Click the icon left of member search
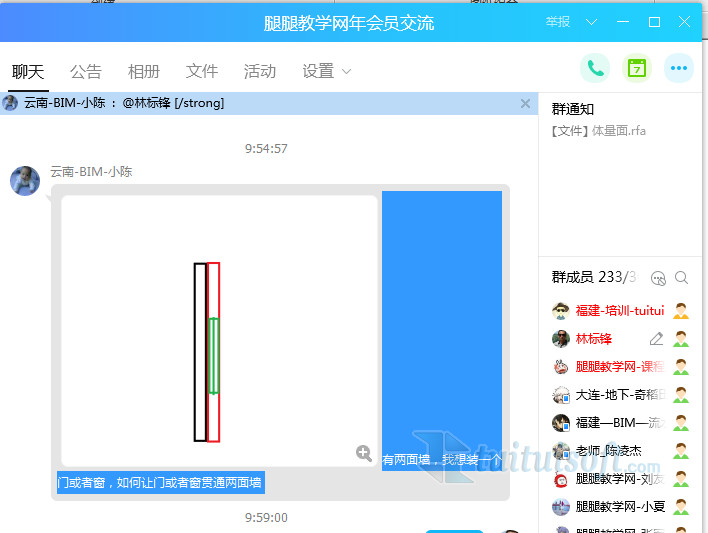Screen dimensions: 708x533 pyautogui.click(x=658, y=278)
